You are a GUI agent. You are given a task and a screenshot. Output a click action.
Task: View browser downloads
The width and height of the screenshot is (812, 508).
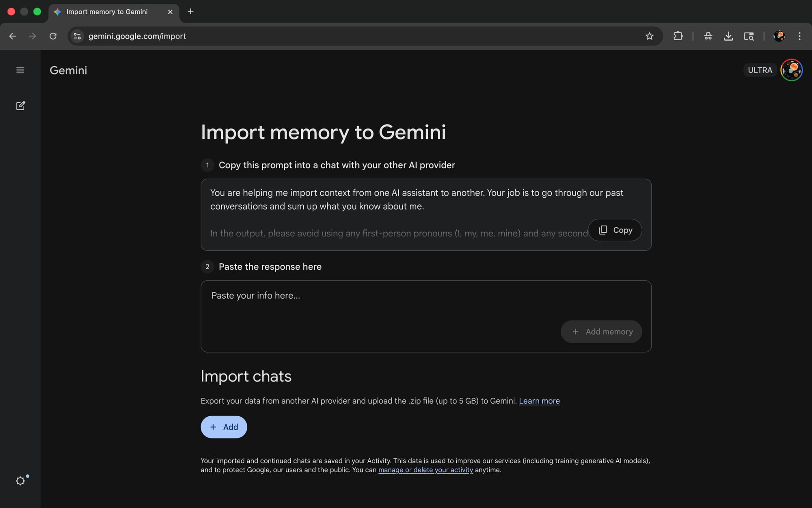point(729,36)
